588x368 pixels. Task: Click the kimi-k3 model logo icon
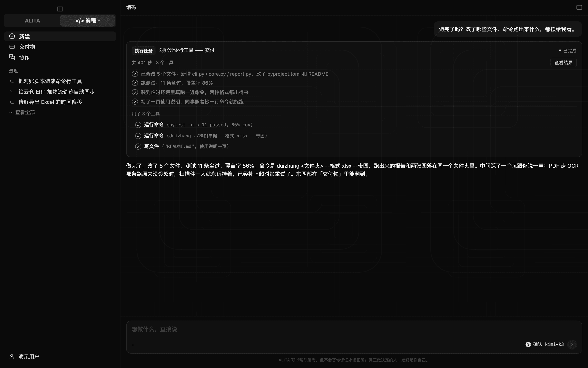coord(528,344)
